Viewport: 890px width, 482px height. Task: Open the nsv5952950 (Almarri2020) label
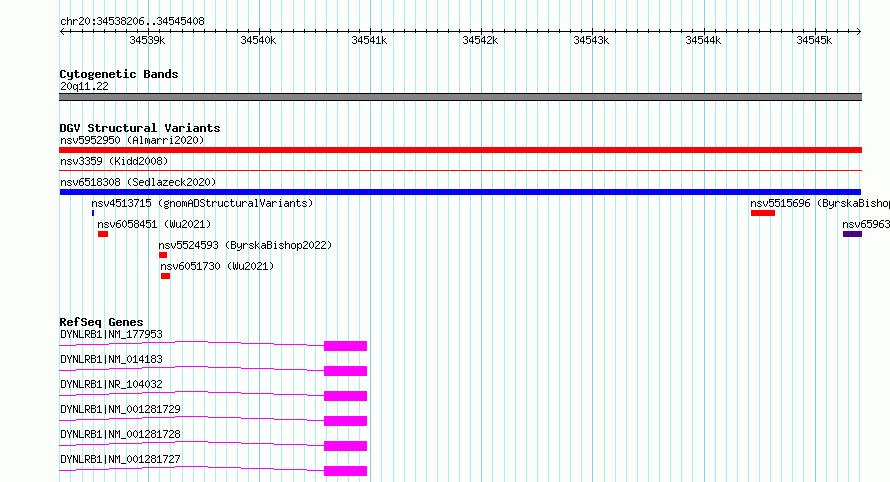click(132, 140)
